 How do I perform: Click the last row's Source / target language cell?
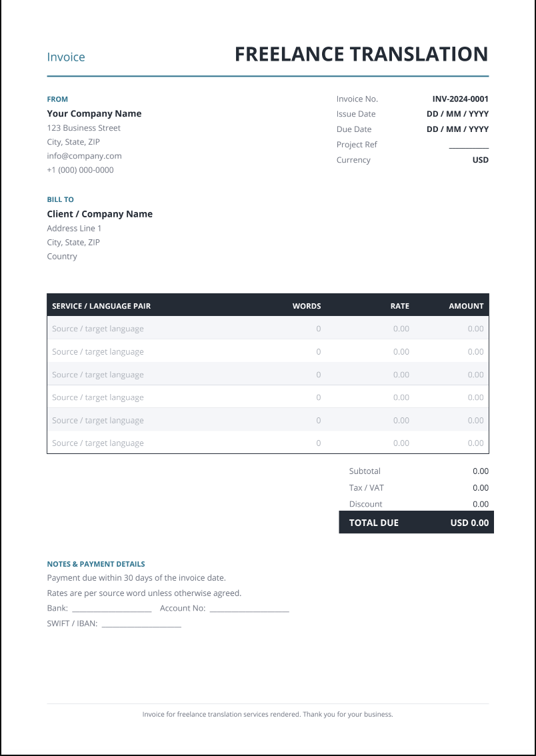coord(98,443)
